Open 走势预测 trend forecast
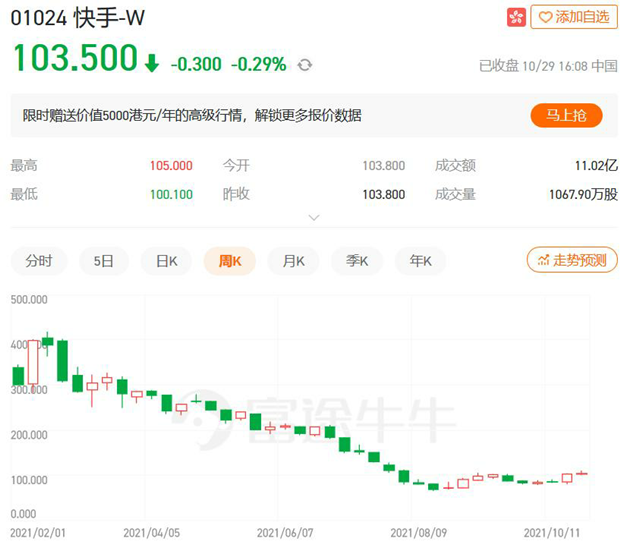Viewport: 620px width, 547px height. tap(572, 260)
